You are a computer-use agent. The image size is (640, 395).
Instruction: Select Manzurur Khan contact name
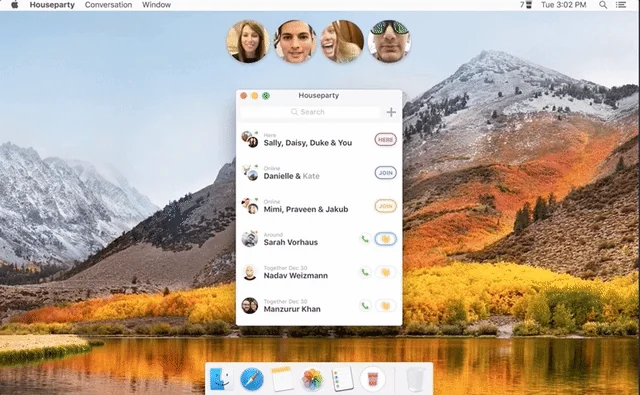pos(292,309)
